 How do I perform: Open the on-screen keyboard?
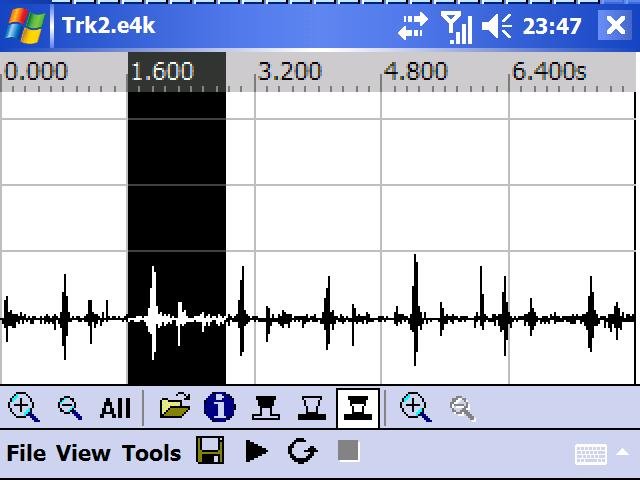591,454
